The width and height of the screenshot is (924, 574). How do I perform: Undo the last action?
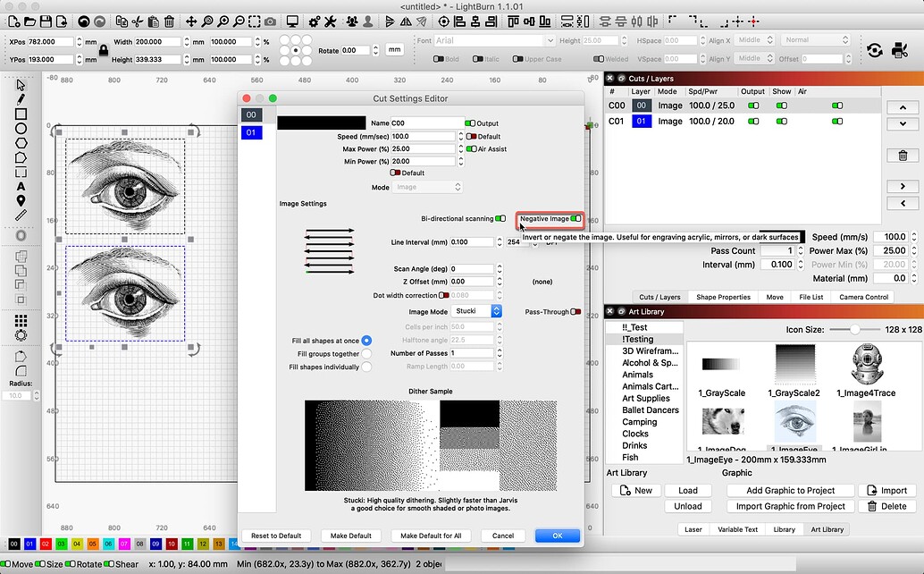tap(84, 21)
